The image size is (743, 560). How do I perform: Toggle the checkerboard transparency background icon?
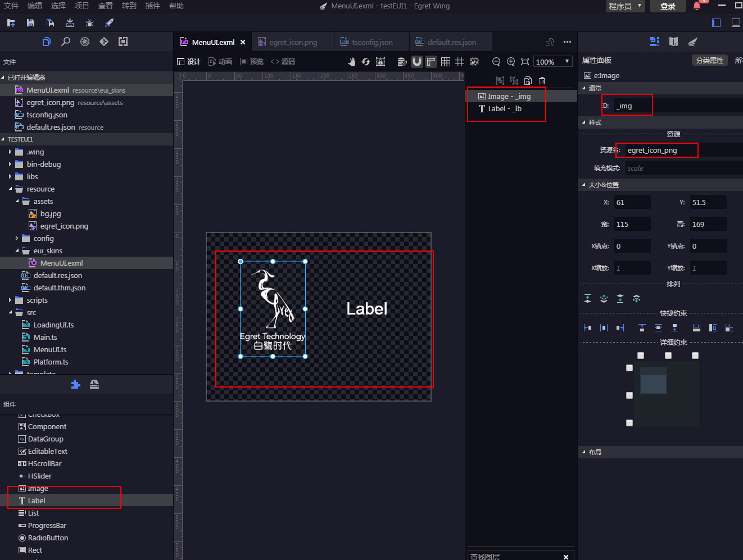(474, 61)
